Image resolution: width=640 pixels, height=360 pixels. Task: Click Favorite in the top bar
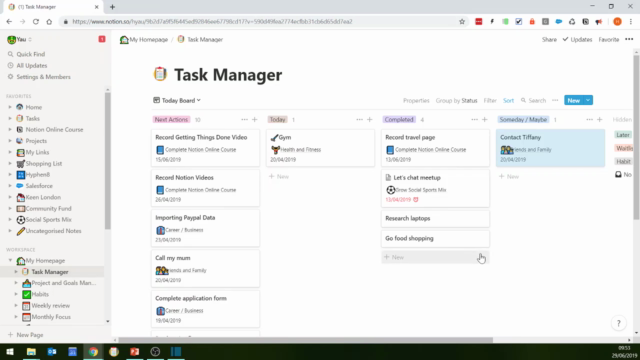coord(609,40)
